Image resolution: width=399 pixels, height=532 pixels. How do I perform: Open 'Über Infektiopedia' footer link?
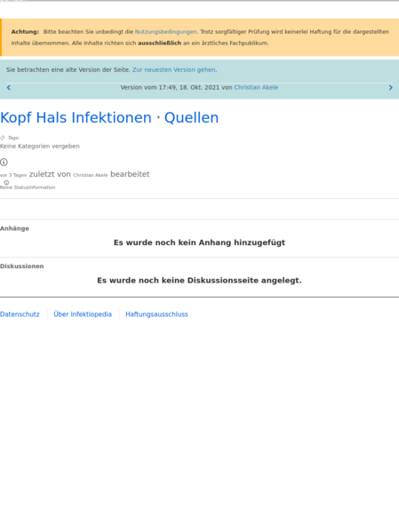(x=83, y=314)
